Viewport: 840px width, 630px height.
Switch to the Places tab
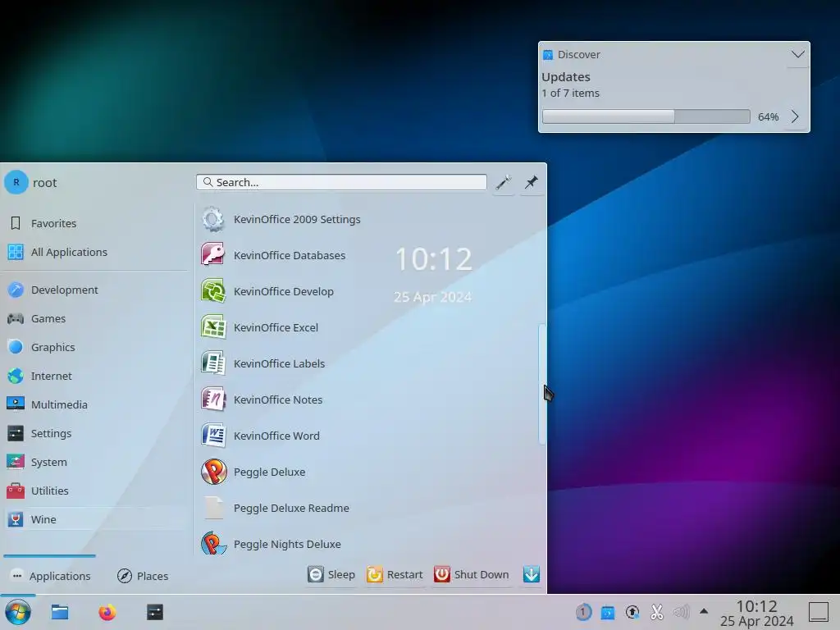tap(143, 576)
